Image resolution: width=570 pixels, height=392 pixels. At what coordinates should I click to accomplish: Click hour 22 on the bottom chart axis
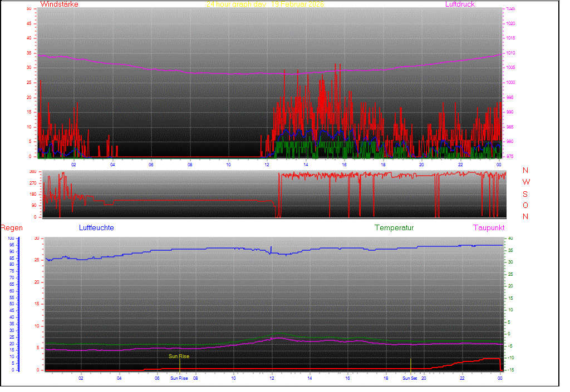pyautogui.click(x=462, y=378)
